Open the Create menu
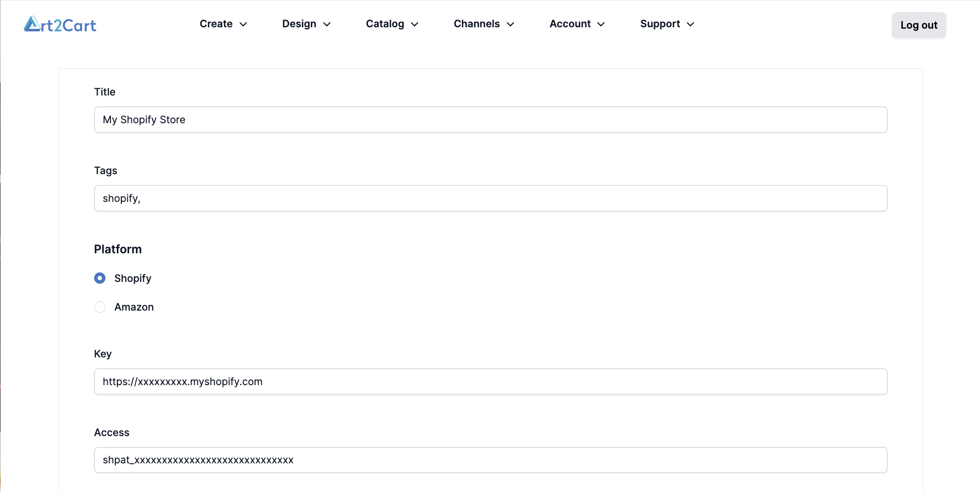The height and width of the screenshot is (492, 980). [216, 24]
